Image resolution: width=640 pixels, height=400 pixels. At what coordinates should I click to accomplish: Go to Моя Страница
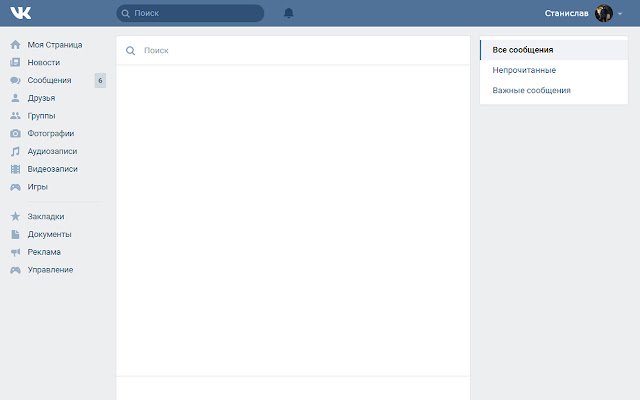tap(55, 45)
